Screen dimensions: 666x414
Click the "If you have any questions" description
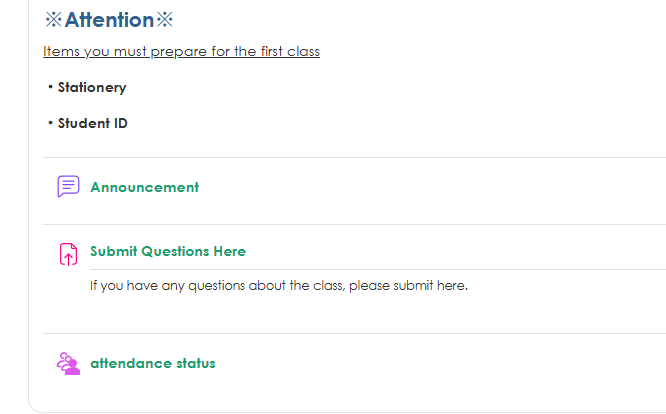[278, 285]
